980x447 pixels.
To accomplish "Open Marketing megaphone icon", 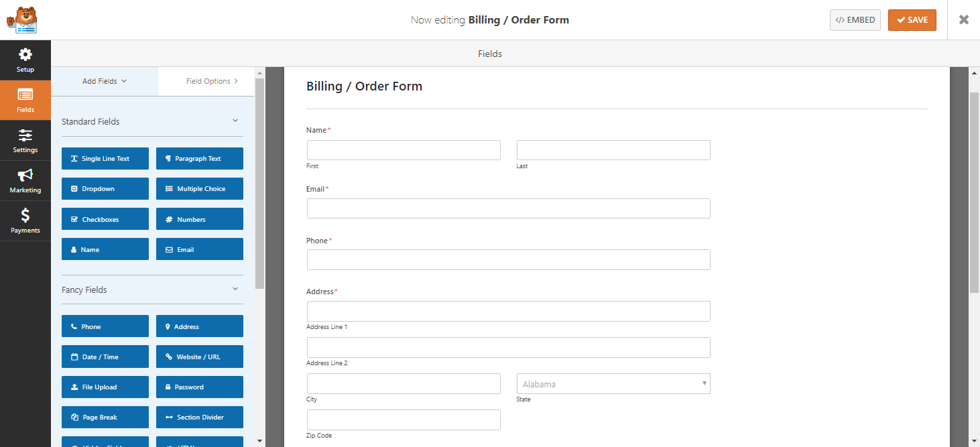I will tap(25, 176).
